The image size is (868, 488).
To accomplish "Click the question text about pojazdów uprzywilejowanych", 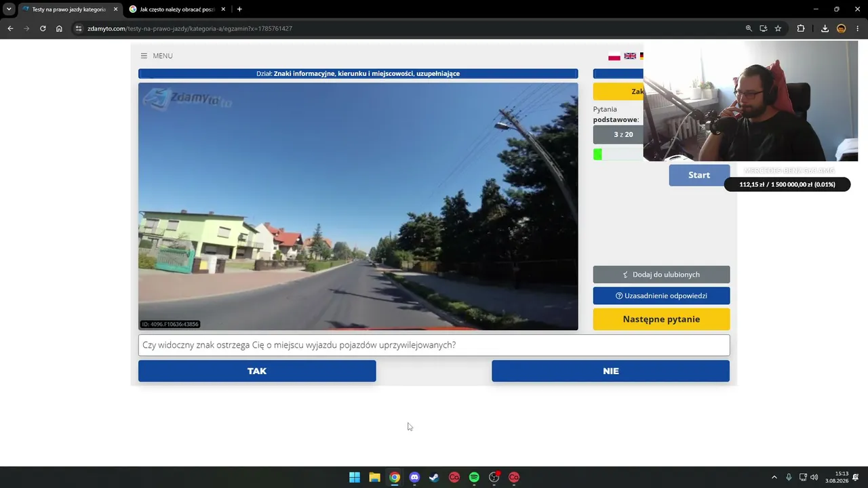I will tap(434, 345).
